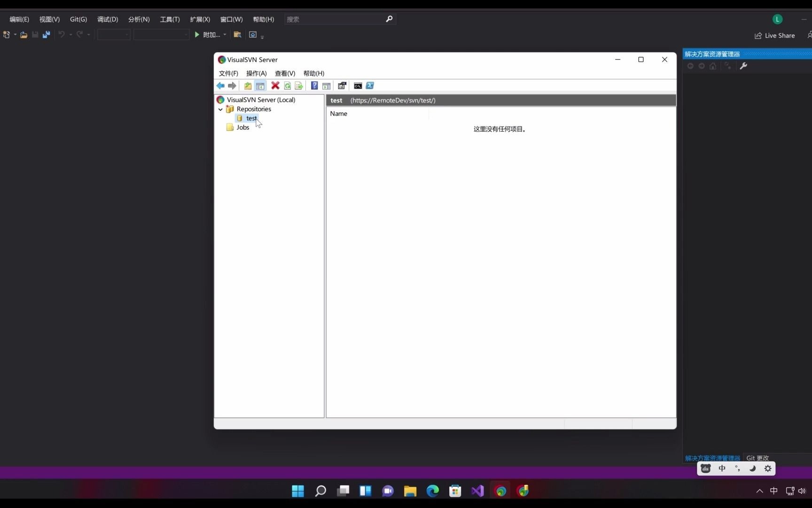Click the Windows Start button on taskbar
The image size is (812, 508).
coord(298,491)
